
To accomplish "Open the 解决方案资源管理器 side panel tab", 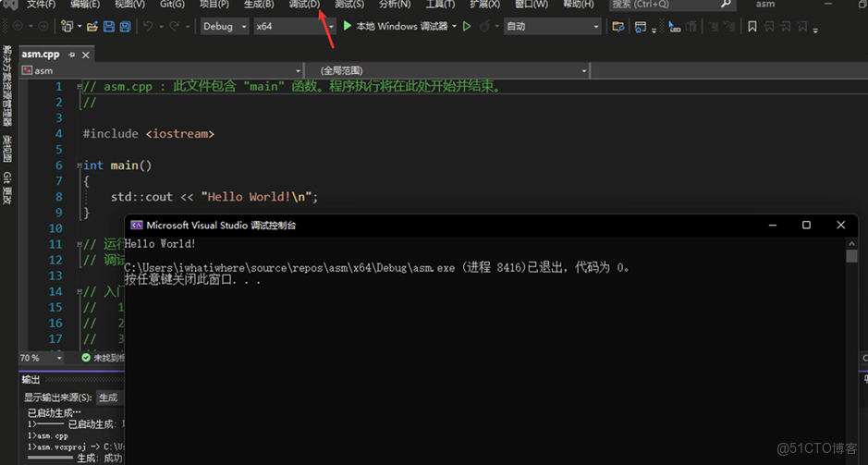I will pos(7,86).
